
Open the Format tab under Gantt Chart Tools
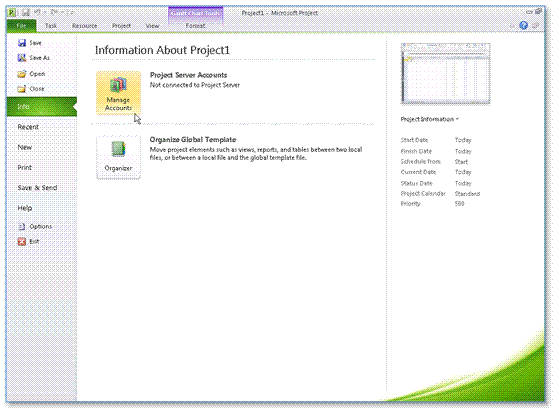pyautogui.click(x=195, y=26)
